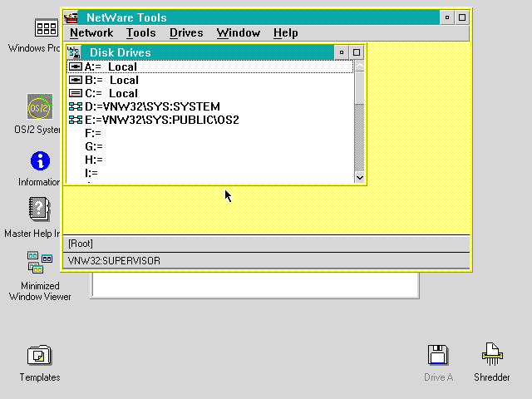Image resolution: width=532 pixels, height=399 pixels.
Task: Select the unmapped G:= drive row
Action: 210,146
